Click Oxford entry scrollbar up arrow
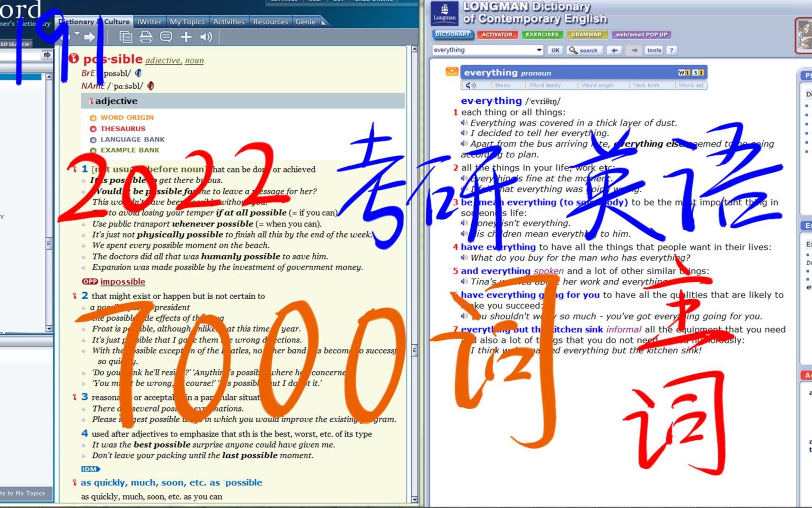 click(x=415, y=49)
